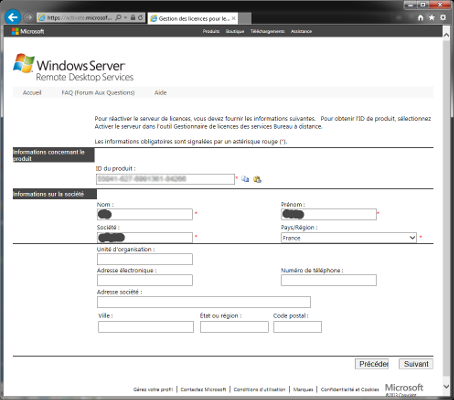Click the Adresse électronique input field

145,280
